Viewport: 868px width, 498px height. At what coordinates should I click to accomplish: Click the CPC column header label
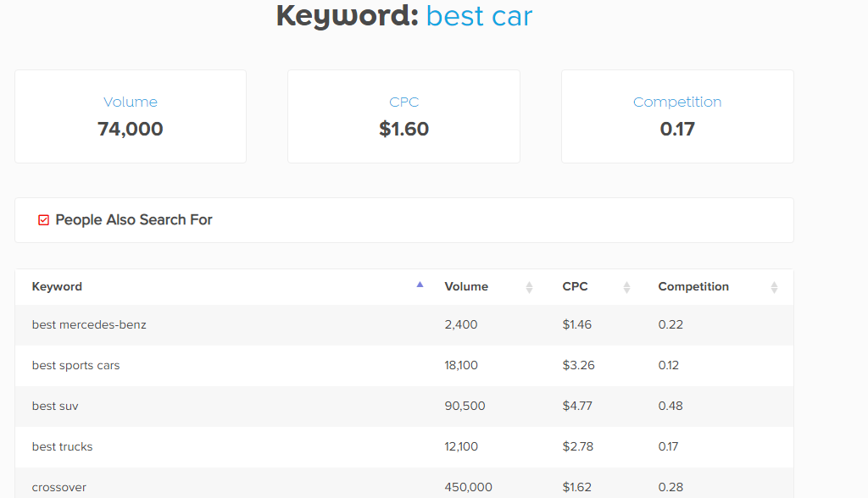pyautogui.click(x=575, y=286)
